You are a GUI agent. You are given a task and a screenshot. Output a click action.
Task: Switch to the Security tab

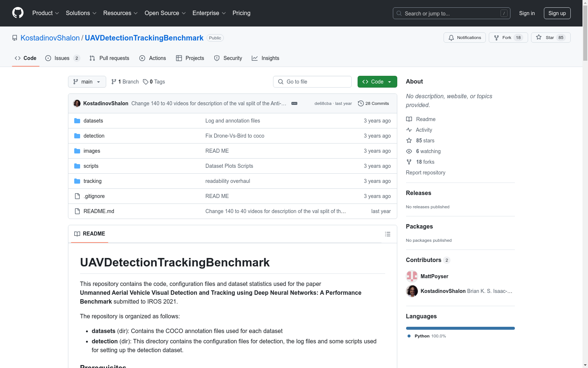tap(228, 58)
